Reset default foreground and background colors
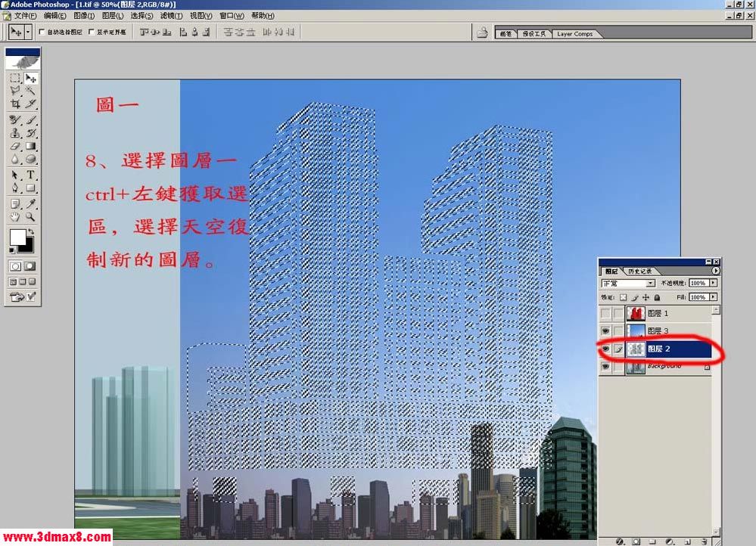This screenshot has width=756, height=546. (x=12, y=250)
